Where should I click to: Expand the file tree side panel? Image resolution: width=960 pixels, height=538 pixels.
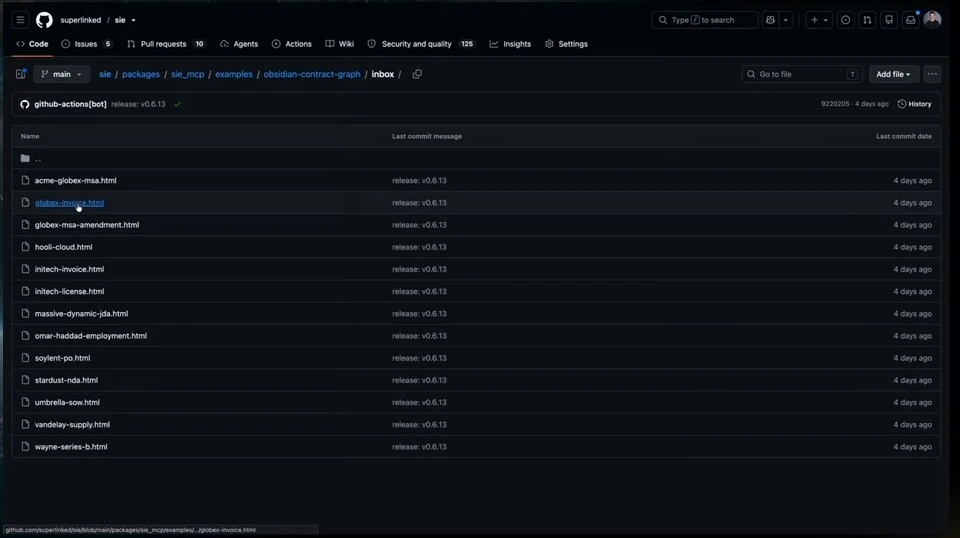pos(21,74)
